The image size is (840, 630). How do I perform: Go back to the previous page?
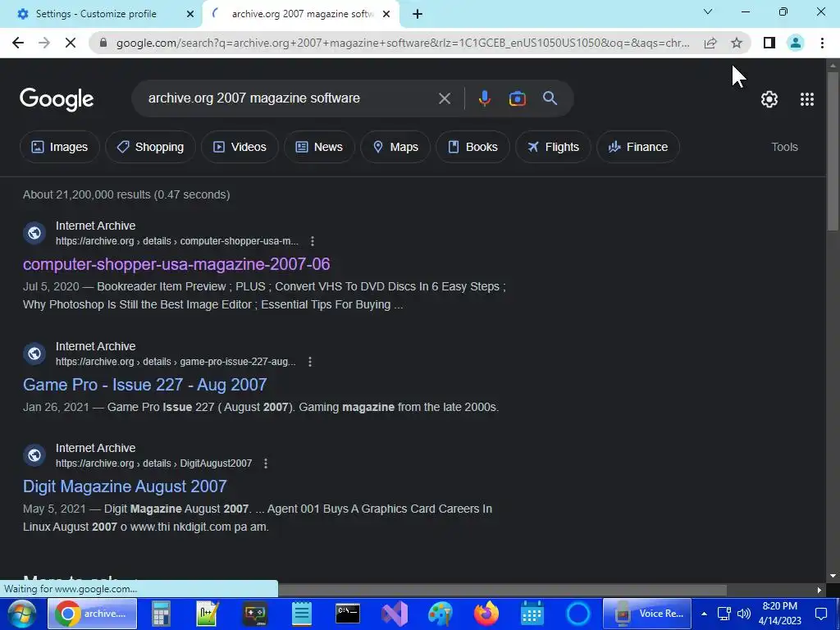[x=18, y=43]
